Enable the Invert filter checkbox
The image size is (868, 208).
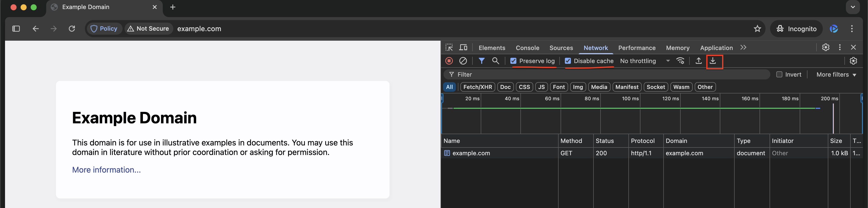(779, 75)
